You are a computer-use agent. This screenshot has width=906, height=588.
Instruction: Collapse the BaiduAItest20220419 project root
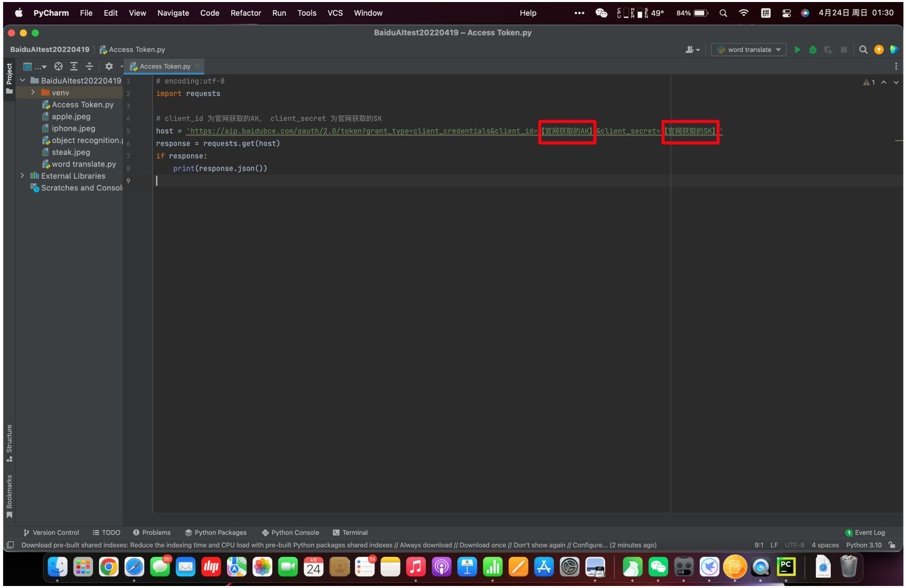coord(22,81)
